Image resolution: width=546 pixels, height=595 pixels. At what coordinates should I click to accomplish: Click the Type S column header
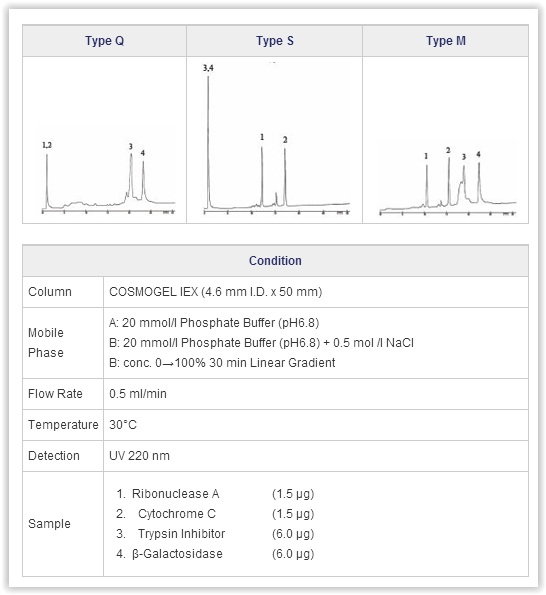[x=274, y=41]
